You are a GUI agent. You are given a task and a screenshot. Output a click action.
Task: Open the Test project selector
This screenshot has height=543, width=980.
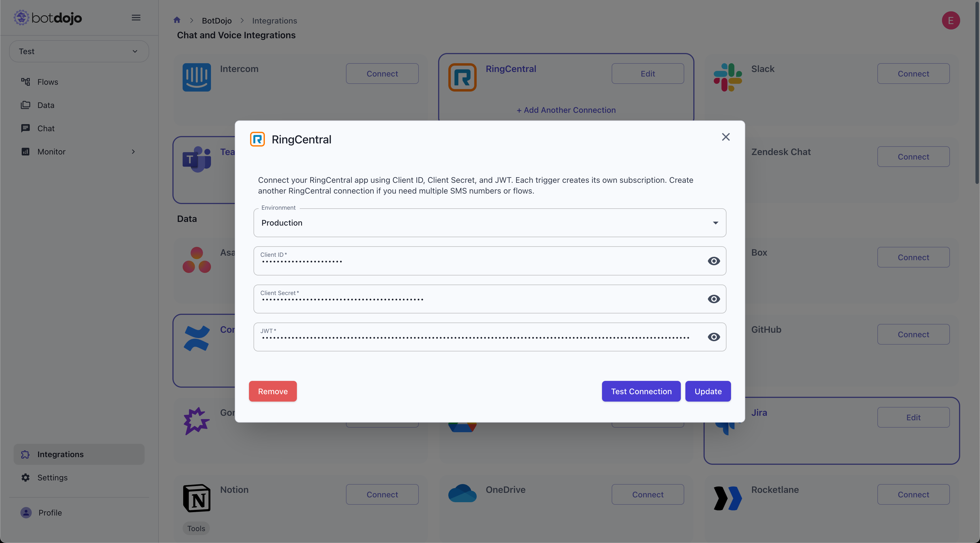click(x=79, y=51)
